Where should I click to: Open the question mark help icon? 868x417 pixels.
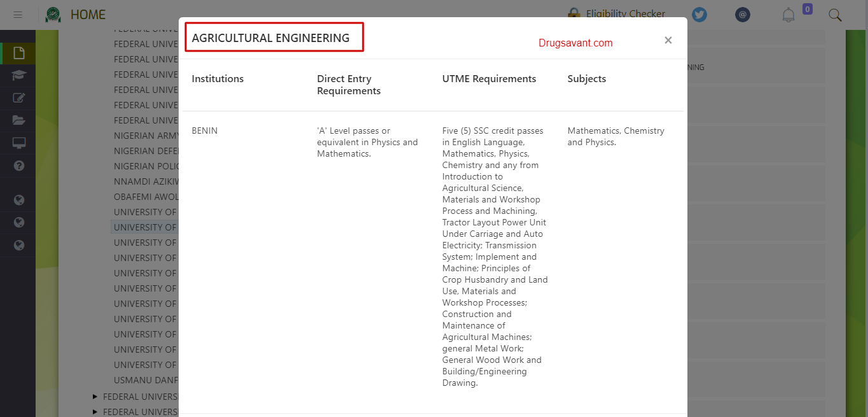pos(18,166)
